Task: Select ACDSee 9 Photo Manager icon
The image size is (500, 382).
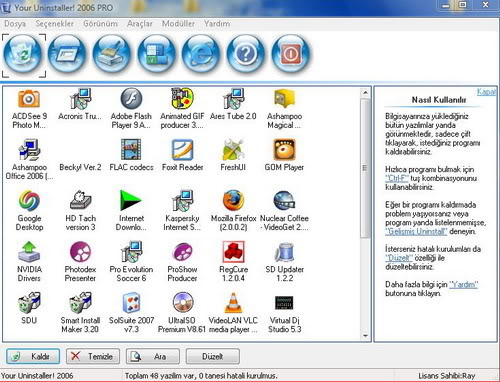Action: pyautogui.click(x=29, y=99)
